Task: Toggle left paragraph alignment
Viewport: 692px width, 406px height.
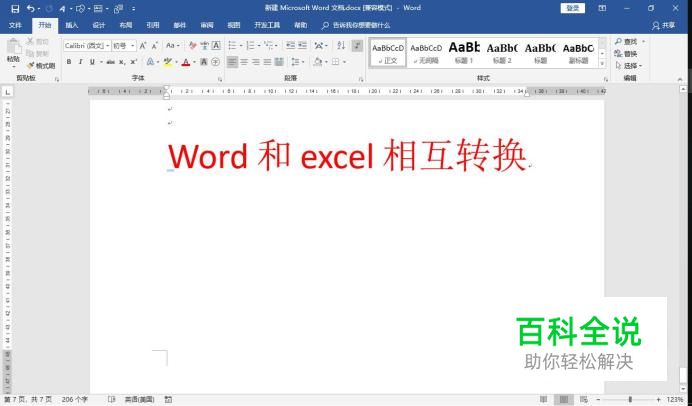Action: tap(232, 62)
